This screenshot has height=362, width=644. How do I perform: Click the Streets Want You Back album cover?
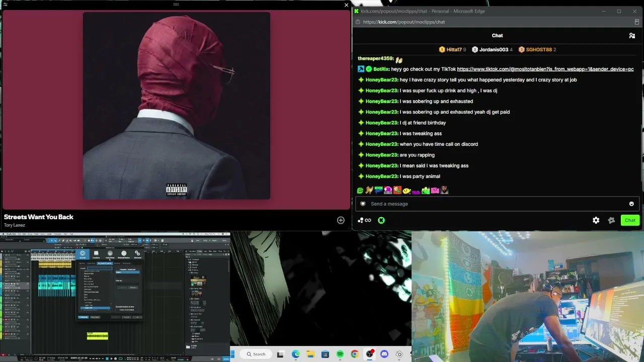(176, 106)
